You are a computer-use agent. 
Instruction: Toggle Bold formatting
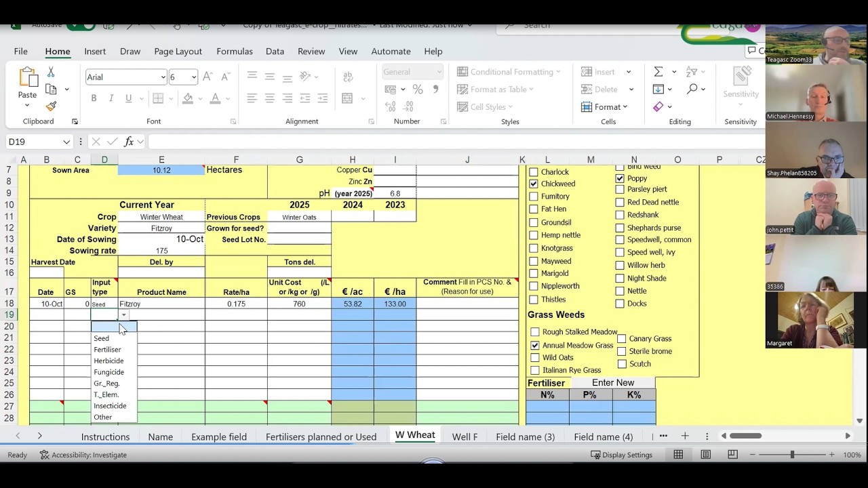pos(94,98)
